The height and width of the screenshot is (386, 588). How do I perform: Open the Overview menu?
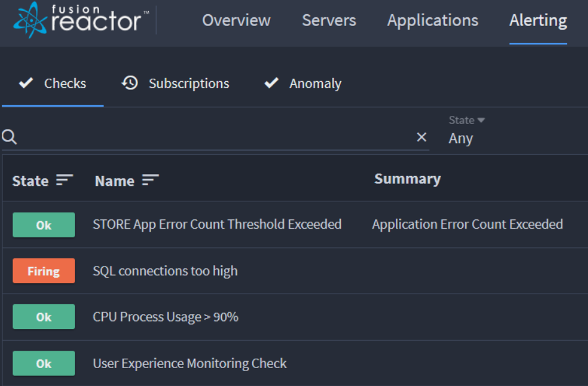(236, 20)
